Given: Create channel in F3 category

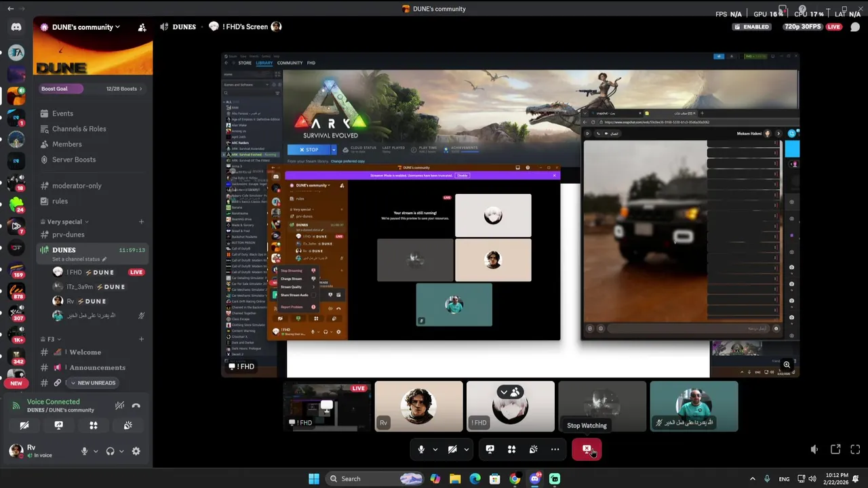Looking at the screenshot, I should coord(141,339).
